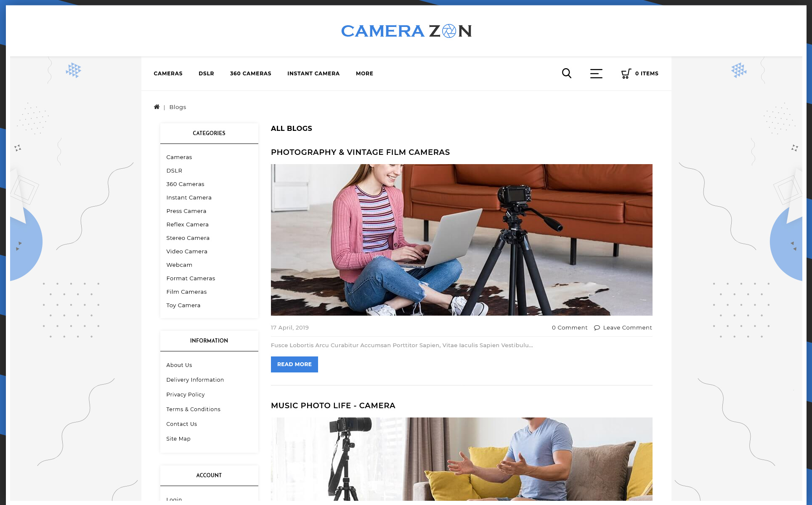The image size is (812, 505).
Task: Click the 17 April, 2019 date
Action: coord(290,328)
